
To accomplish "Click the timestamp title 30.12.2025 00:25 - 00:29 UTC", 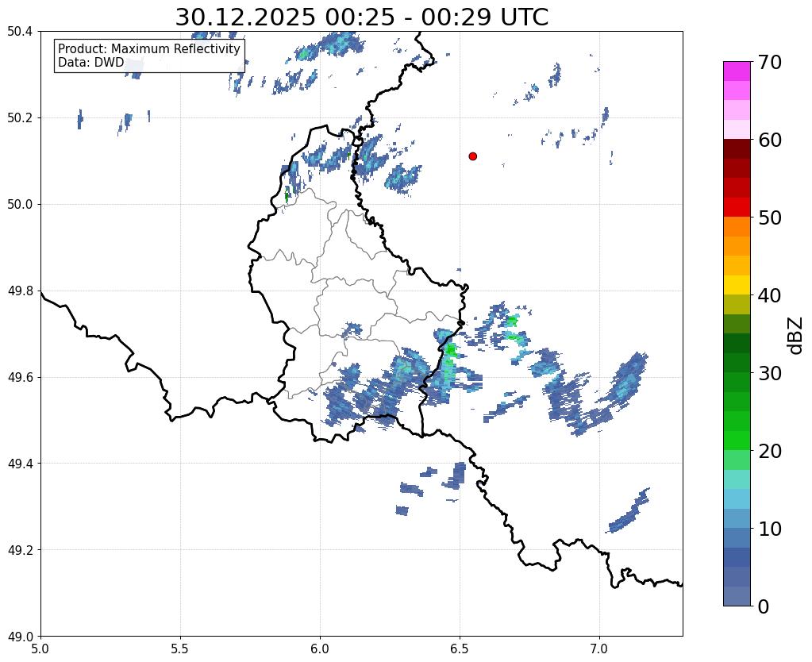I will pos(361,17).
